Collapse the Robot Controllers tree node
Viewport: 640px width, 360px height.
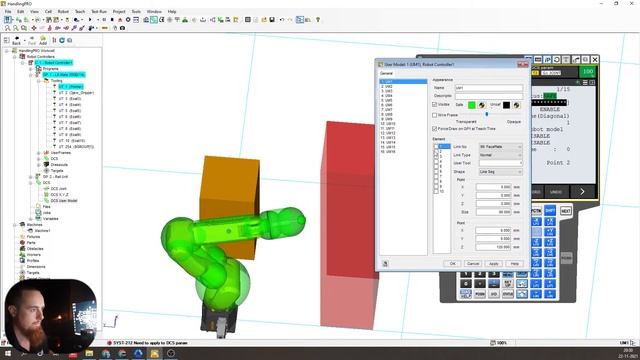click(15, 57)
